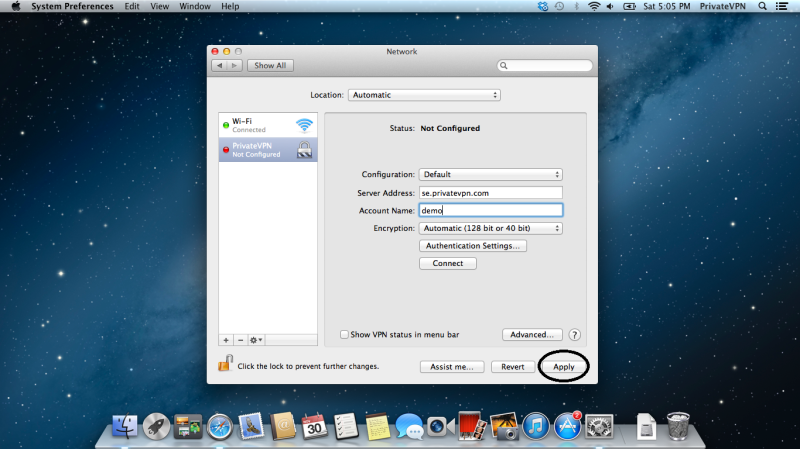
Task: Click the Server Address text field
Action: point(490,192)
